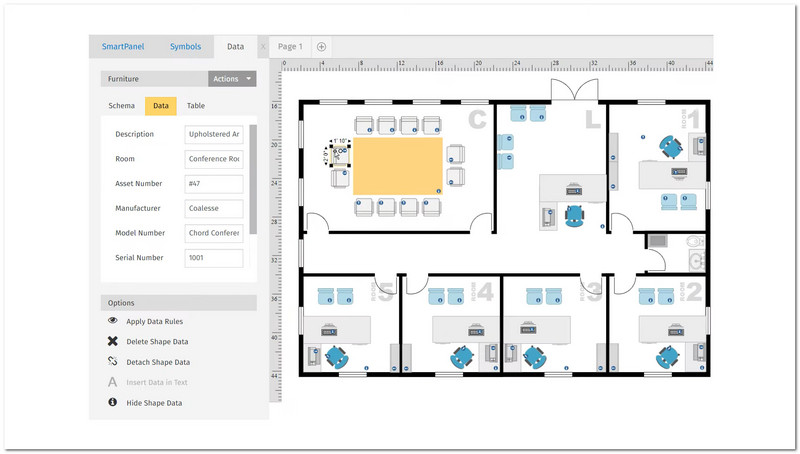Select blue office chair in Room 4
The height and width of the screenshot is (454, 800).
pos(462,357)
